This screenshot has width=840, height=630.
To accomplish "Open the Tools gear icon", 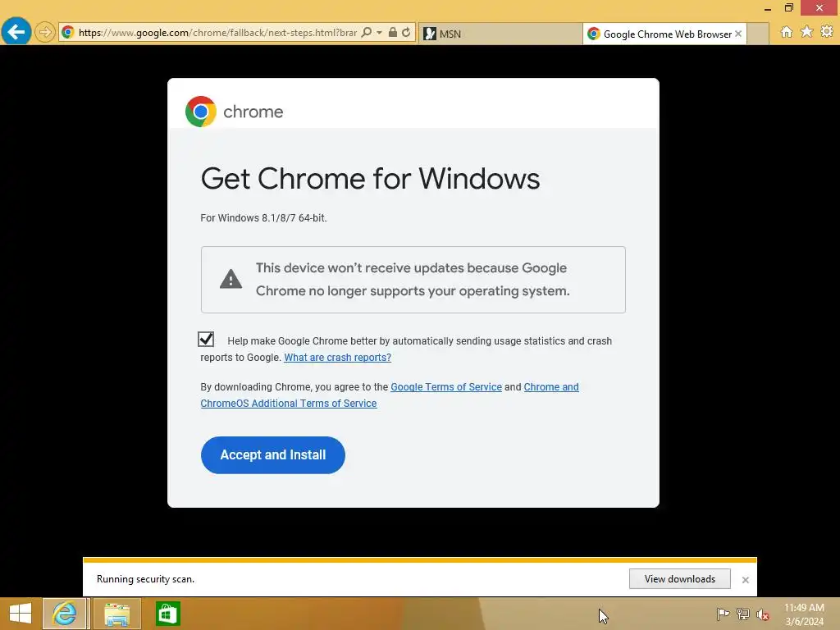I will 827,32.
